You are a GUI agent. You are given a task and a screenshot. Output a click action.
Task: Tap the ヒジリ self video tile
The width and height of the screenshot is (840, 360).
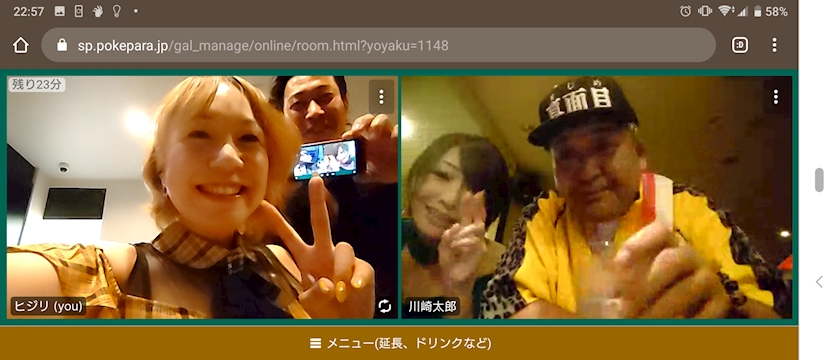coord(202,197)
